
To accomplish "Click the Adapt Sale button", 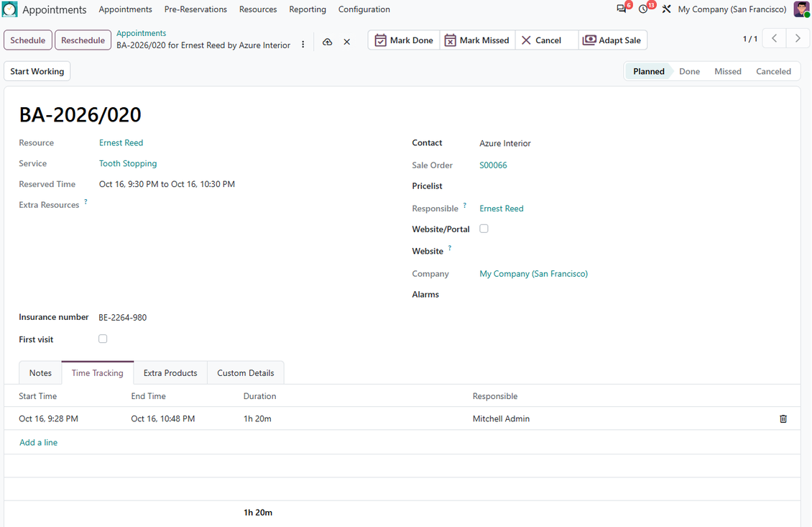I will (613, 40).
